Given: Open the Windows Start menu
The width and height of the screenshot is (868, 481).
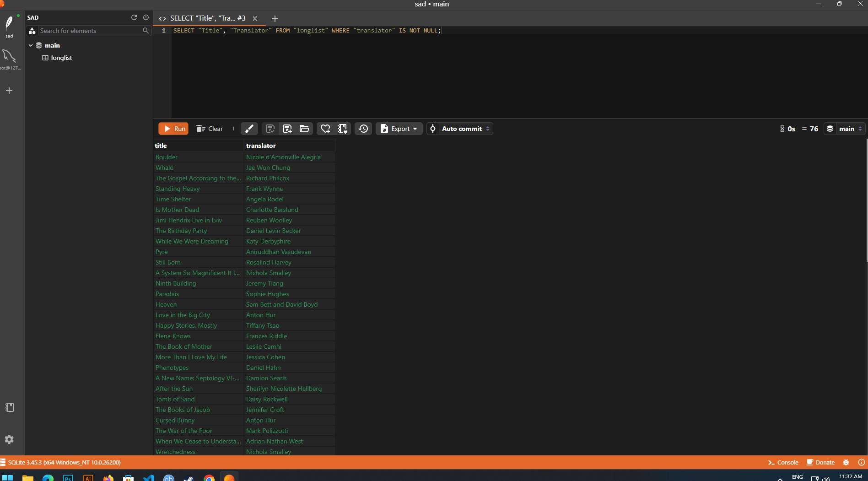Looking at the screenshot, I should click(7, 478).
